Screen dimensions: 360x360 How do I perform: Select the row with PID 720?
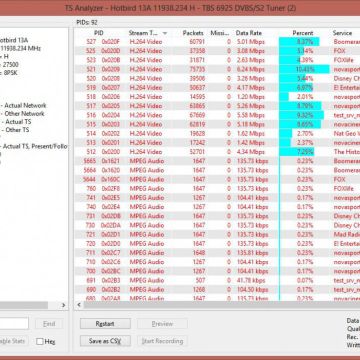[x=217, y=243]
